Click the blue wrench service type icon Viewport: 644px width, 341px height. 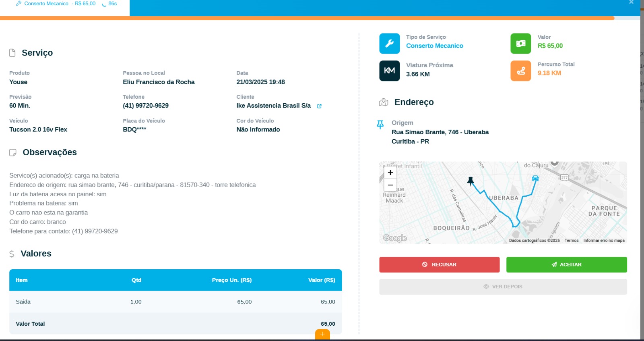(x=389, y=44)
